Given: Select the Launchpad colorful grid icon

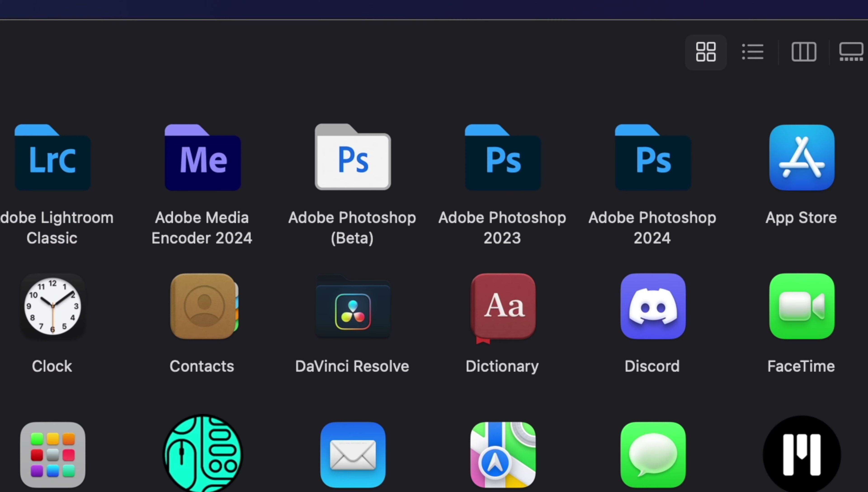Looking at the screenshot, I should tap(53, 455).
